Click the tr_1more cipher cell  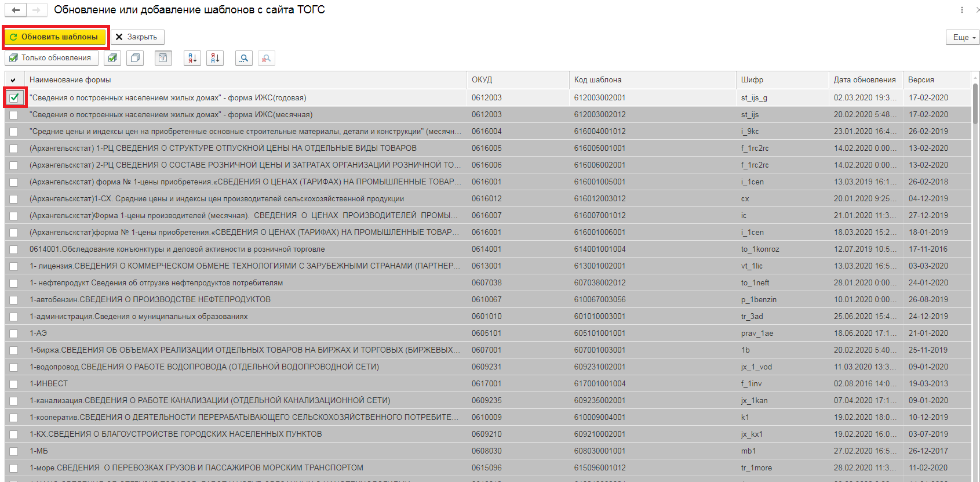756,468
